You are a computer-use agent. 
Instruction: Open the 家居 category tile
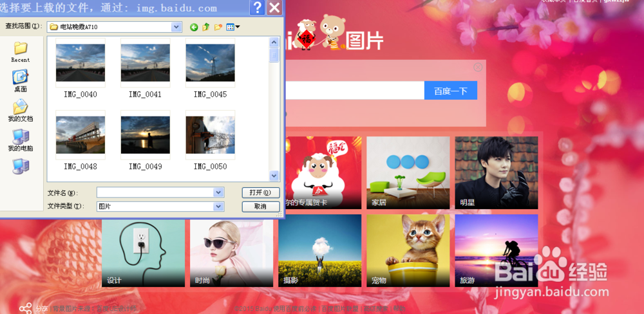tap(408, 173)
